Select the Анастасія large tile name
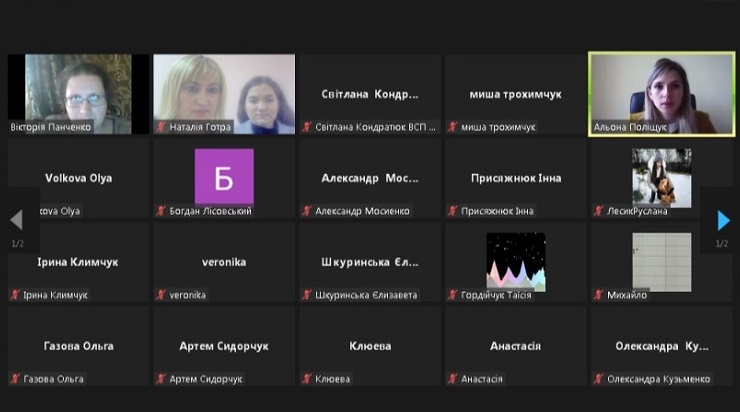 pyautogui.click(x=516, y=346)
